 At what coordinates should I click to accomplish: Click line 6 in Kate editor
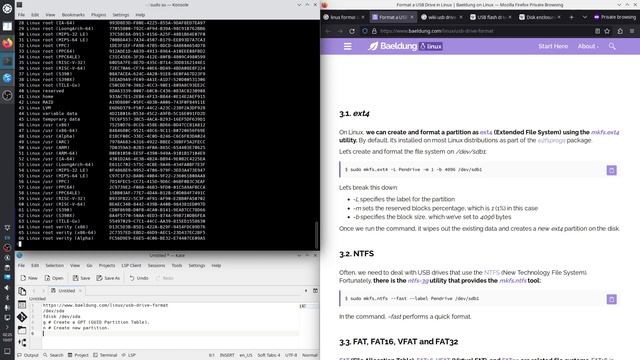[x=171, y=333]
